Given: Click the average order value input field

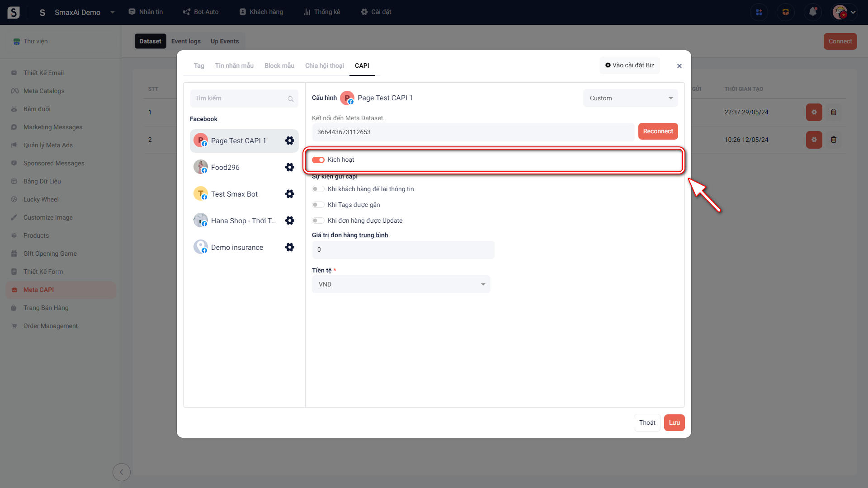Looking at the screenshot, I should coord(403,250).
